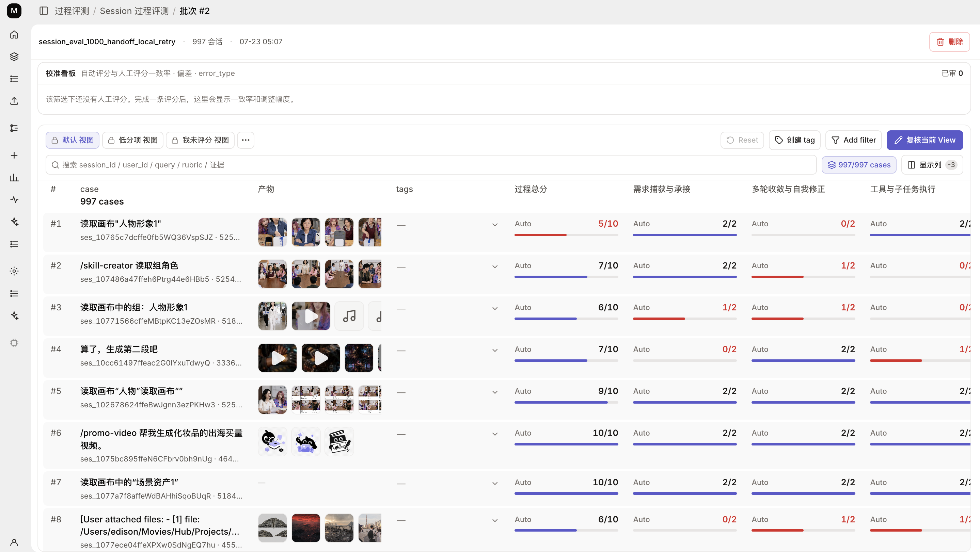Open the 显示列 column selector
This screenshot has width=980, height=552.
pos(932,165)
